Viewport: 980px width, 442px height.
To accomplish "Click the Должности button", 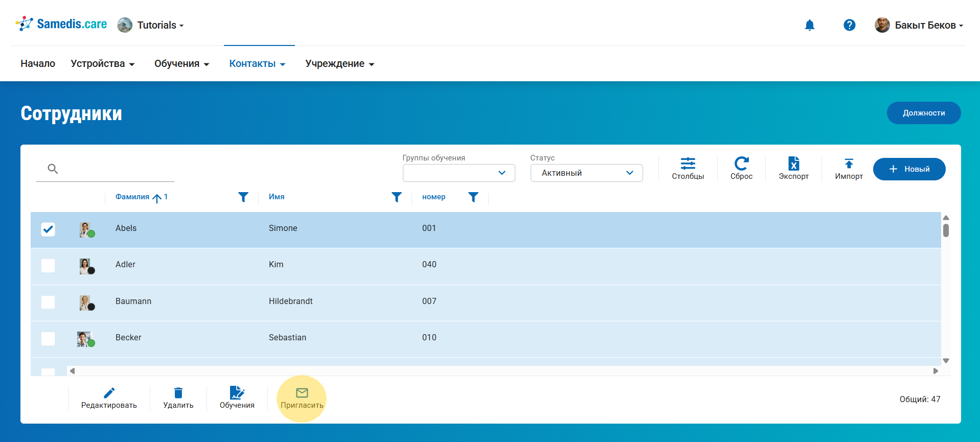I will pyautogui.click(x=923, y=113).
